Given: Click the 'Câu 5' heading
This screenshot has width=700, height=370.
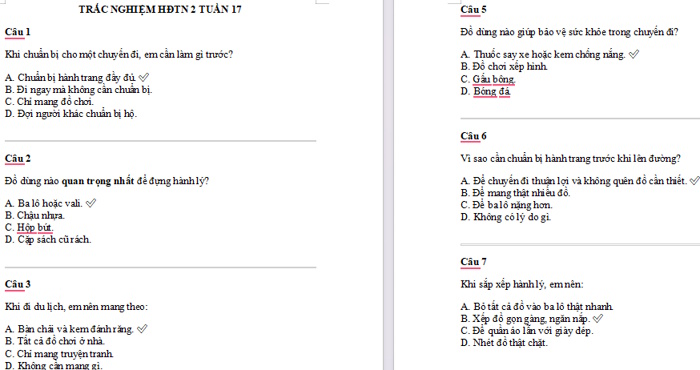Looking at the screenshot, I should pos(474,9).
